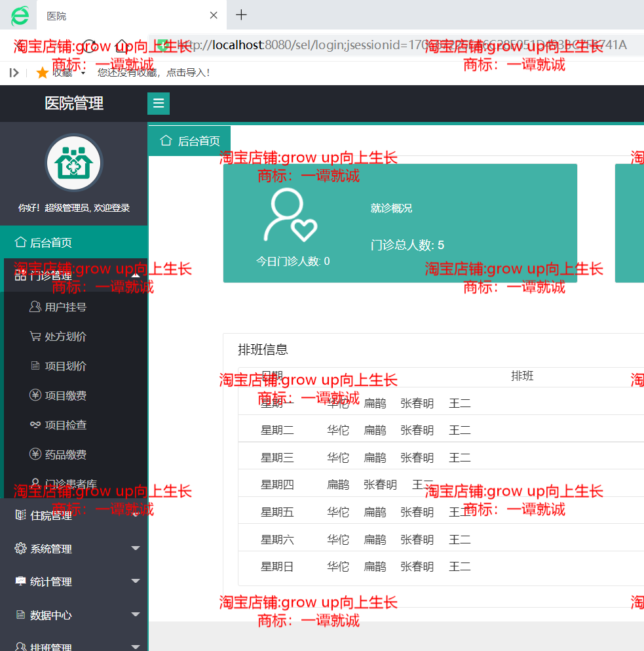Click the 项目缴费 yen icon

click(x=35, y=395)
